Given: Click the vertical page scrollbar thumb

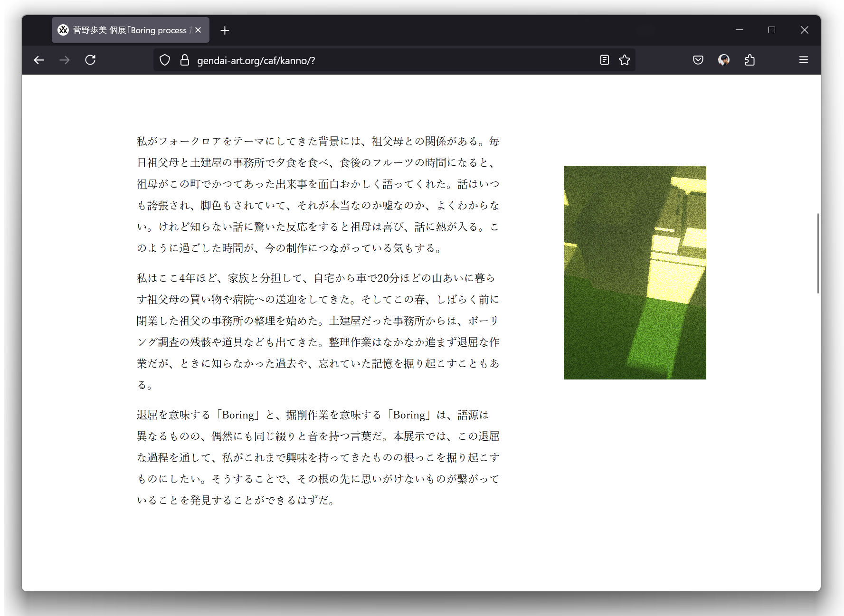Looking at the screenshot, I should pos(818,253).
